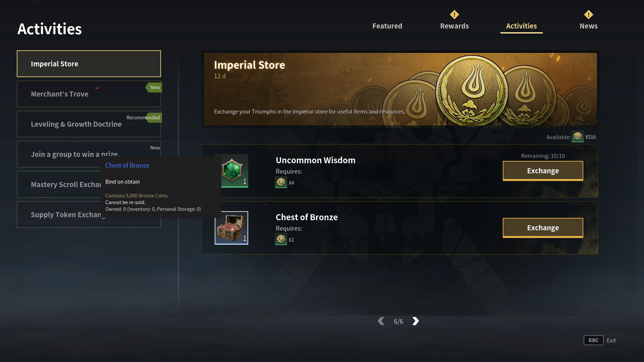
Task: Select the Imperial Store activity entry
Action: click(89, 64)
